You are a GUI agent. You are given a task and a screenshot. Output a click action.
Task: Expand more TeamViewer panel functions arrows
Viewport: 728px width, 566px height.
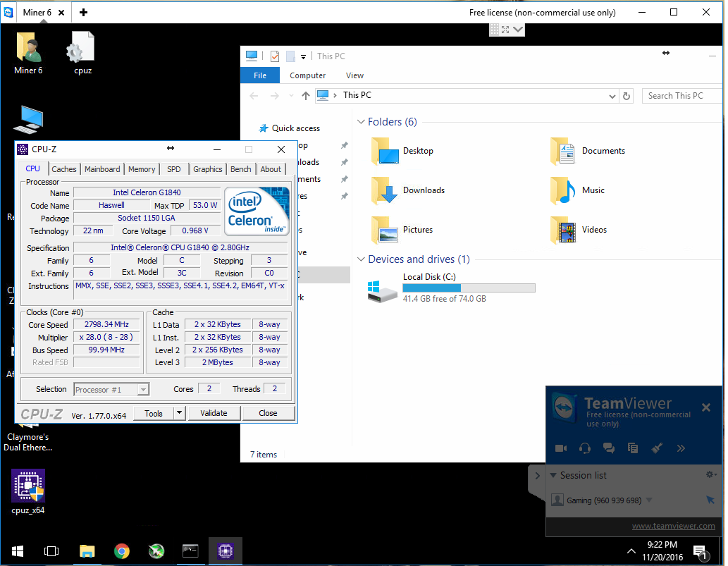[681, 448]
